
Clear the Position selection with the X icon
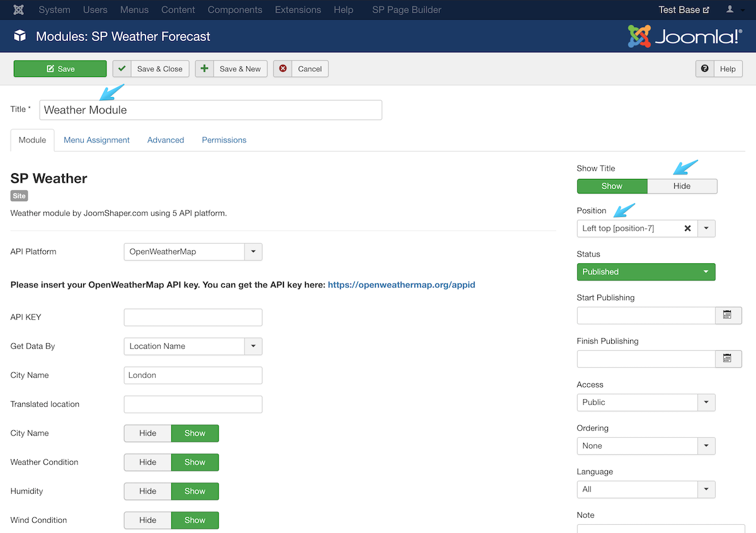pyautogui.click(x=688, y=228)
